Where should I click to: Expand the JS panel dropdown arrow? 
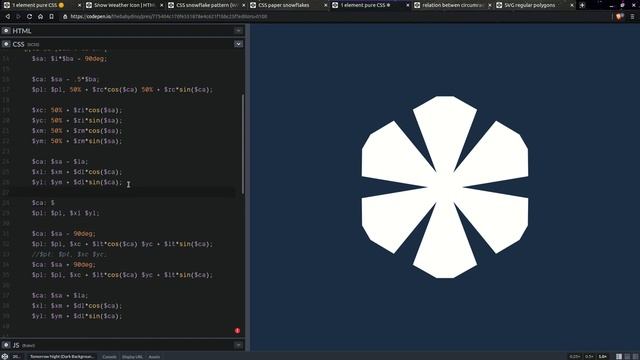(x=238, y=345)
